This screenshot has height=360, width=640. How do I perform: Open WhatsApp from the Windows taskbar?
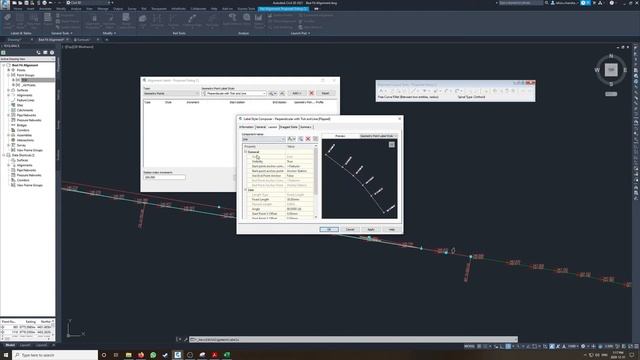(153, 355)
